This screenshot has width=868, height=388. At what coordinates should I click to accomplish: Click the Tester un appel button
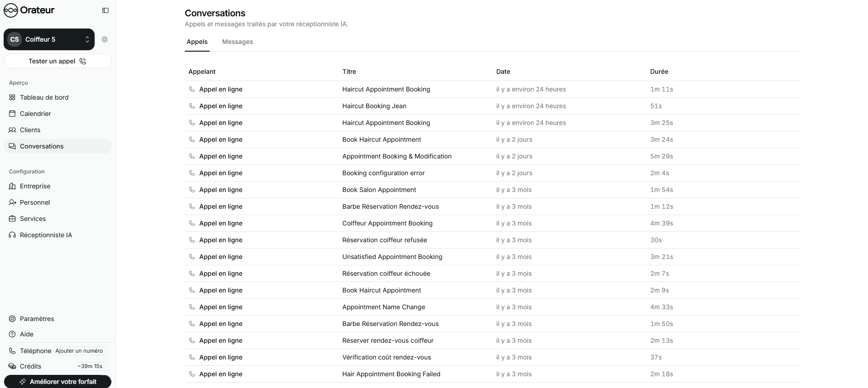click(x=58, y=61)
